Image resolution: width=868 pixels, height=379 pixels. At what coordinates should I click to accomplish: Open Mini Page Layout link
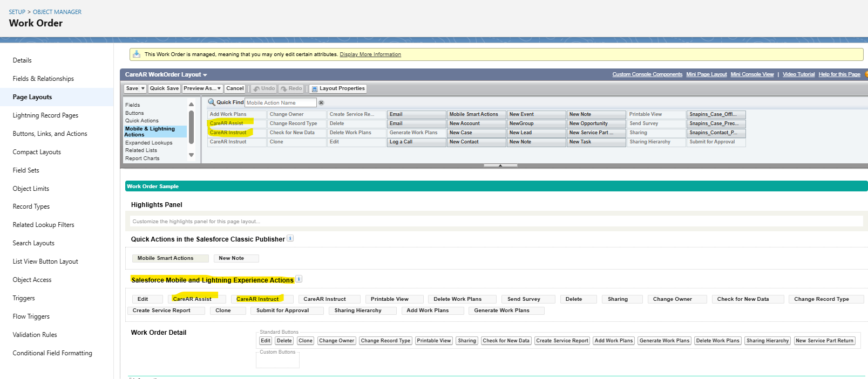[x=707, y=74]
